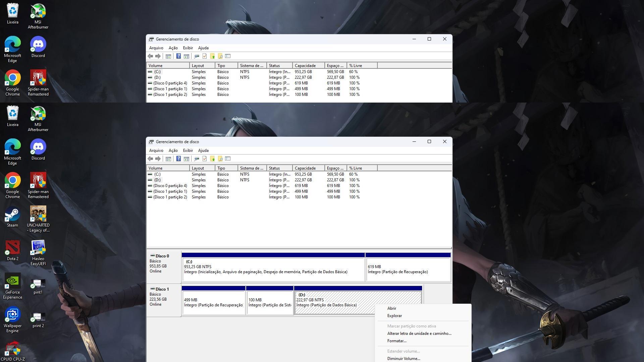Select 100 MB system partition block

(x=270, y=300)
